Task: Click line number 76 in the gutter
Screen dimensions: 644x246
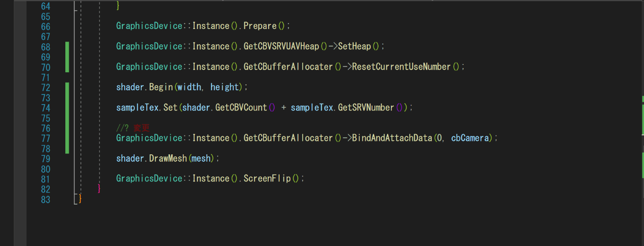Action: click(x=46, y=128)
